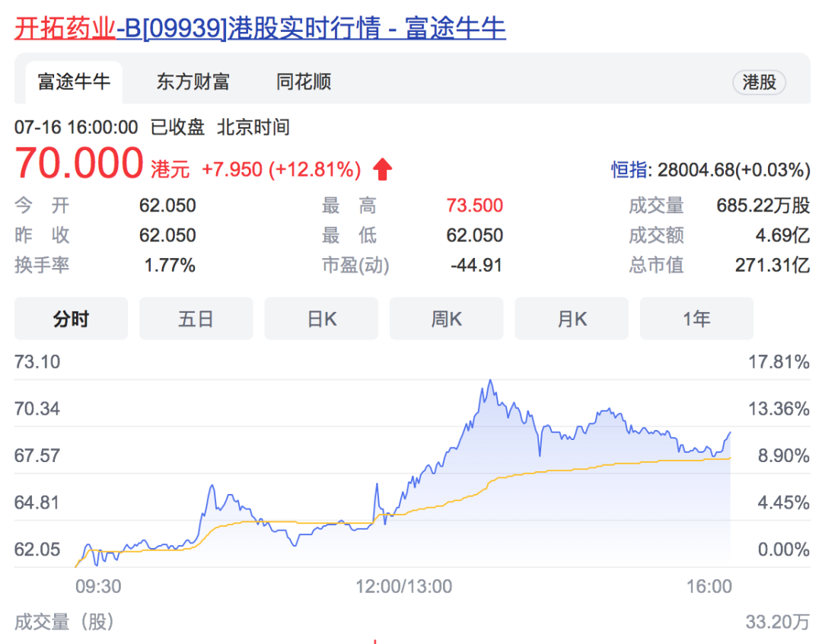Switch to the 五日 chart view
The width and height of the screenshot is (822, 644).
click(x=196, y=318)
